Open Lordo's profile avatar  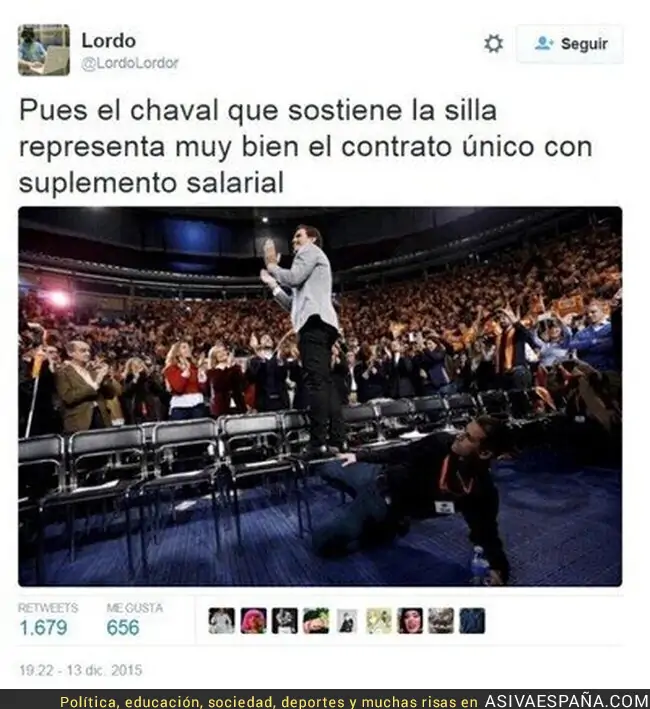coord(44,50)
